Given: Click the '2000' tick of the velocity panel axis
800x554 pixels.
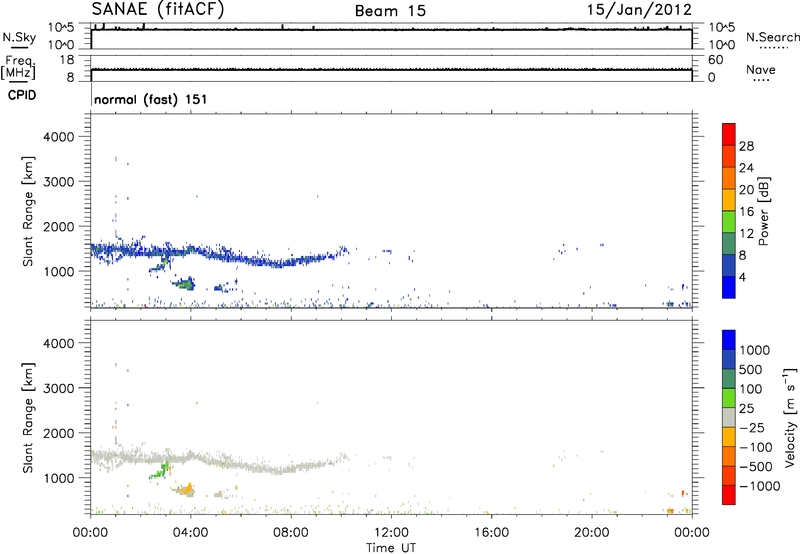Looking at the screenshot, I should point(59,433).
